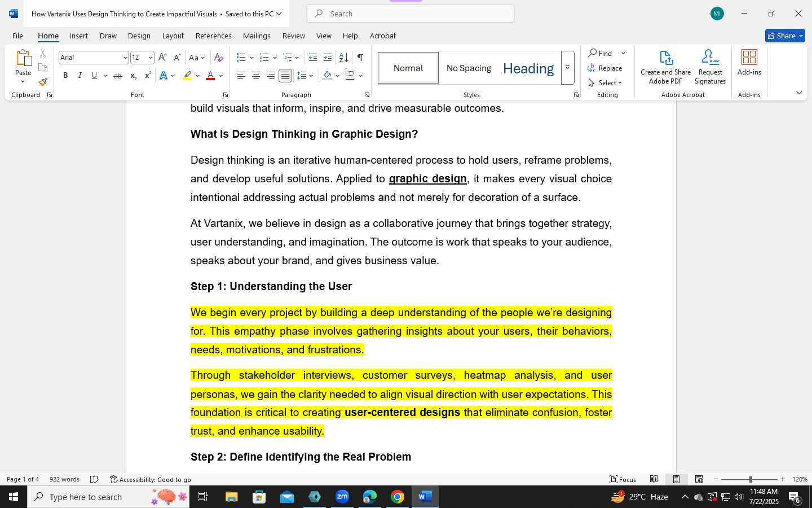The image size is (812, 508).
Task: Click the Focus mode button
Action: [623, 479]
